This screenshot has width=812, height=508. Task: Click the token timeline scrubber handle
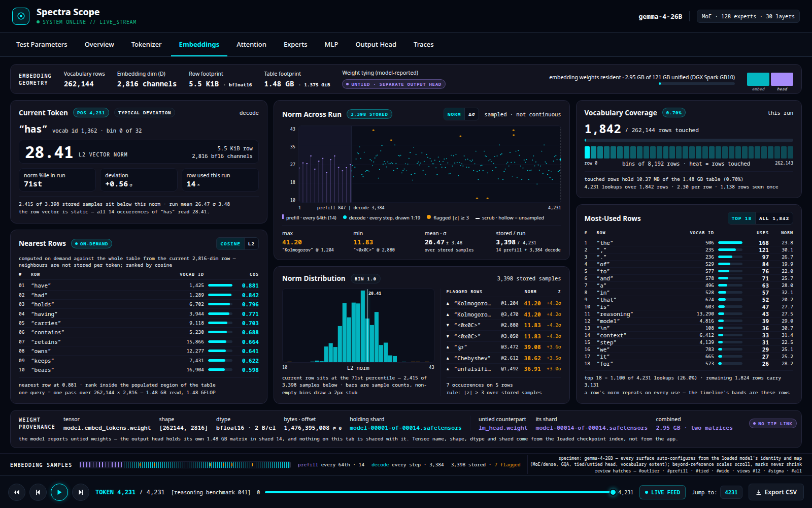(x=613, y=492)
